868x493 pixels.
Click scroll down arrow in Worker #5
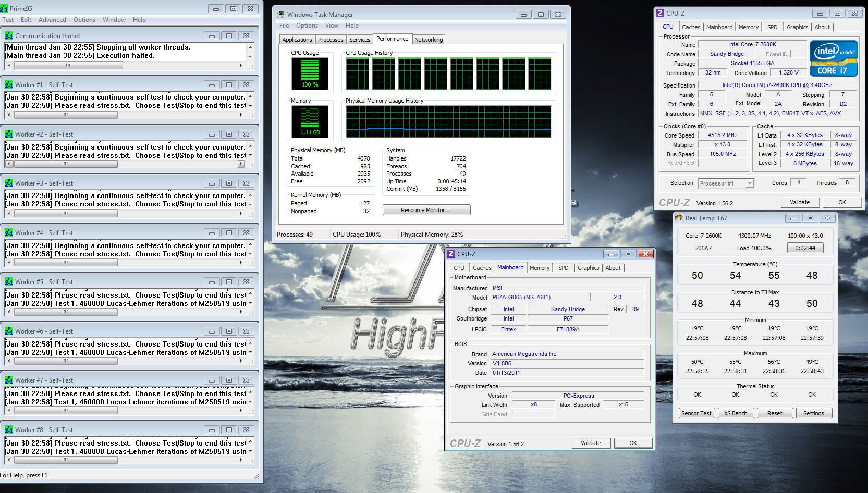(250, 303)
